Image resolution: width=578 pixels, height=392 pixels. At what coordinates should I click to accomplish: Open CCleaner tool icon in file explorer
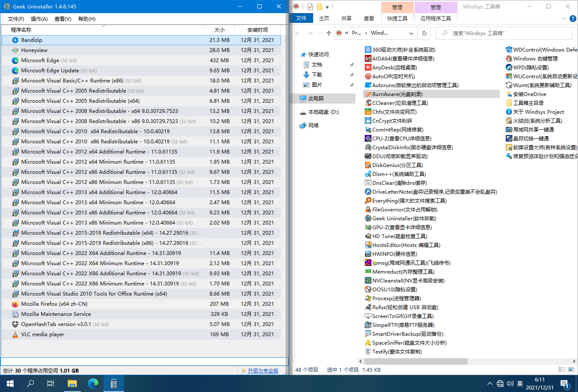(368, 103)
